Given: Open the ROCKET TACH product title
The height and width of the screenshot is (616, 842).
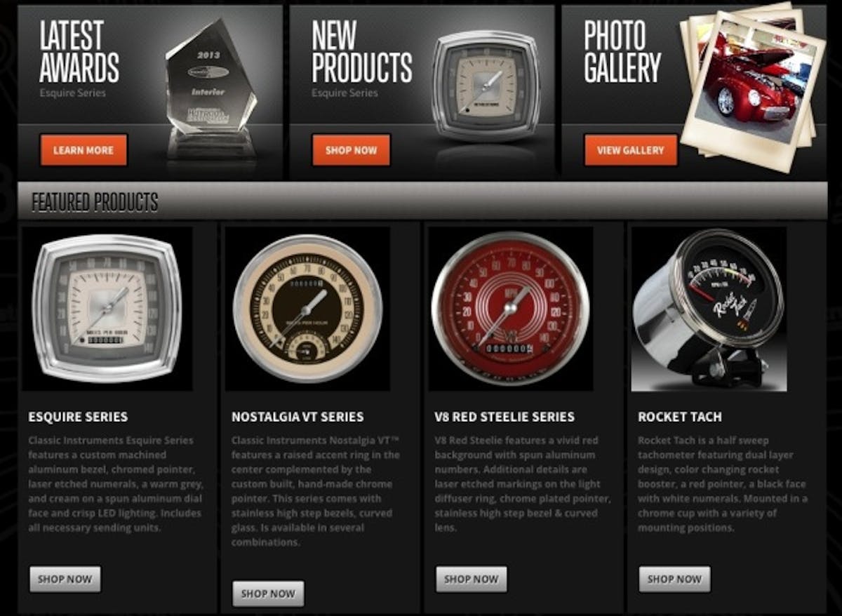Looking at the screenshot, I should (x=680, y=417).
